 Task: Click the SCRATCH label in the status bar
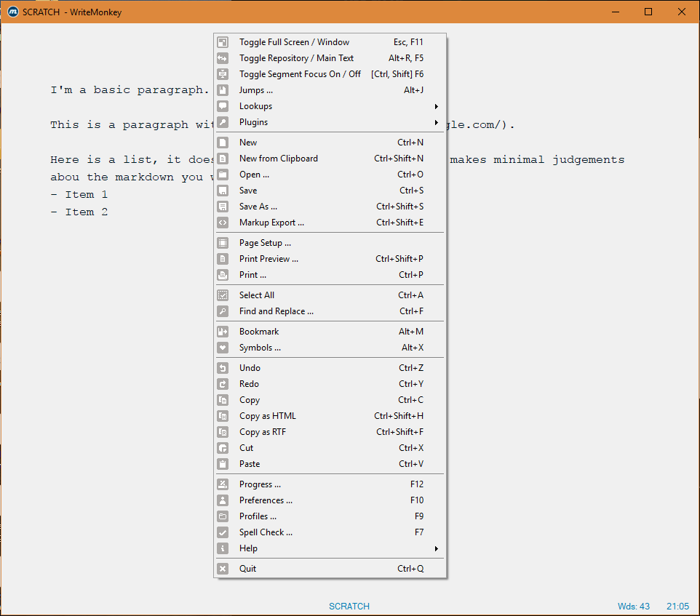point(349,606)
